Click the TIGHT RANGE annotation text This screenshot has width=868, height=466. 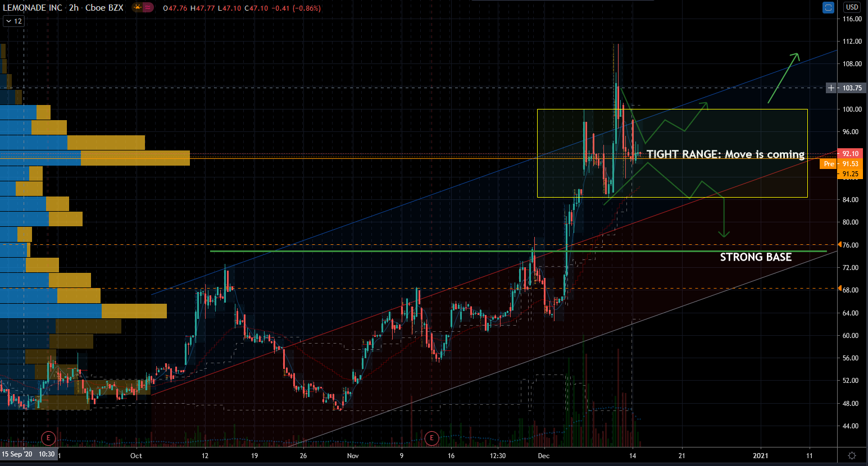(x=725, y=154)
